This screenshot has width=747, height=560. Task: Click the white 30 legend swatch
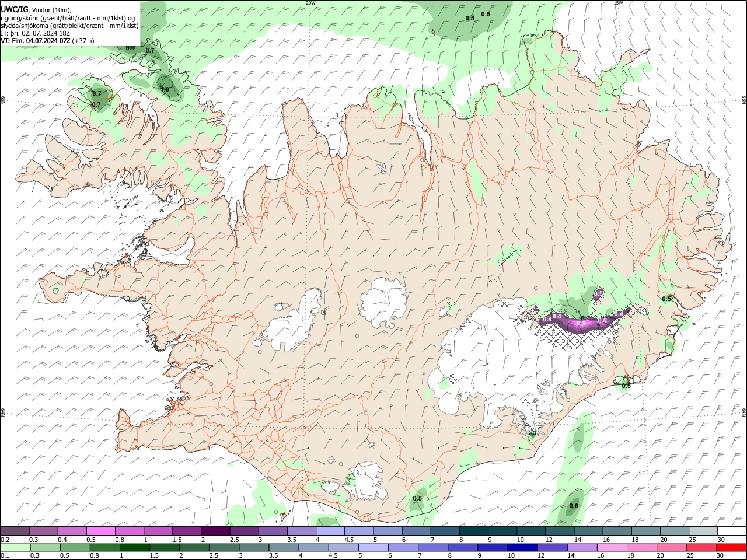pyautogui.click(x=731, y=531)
